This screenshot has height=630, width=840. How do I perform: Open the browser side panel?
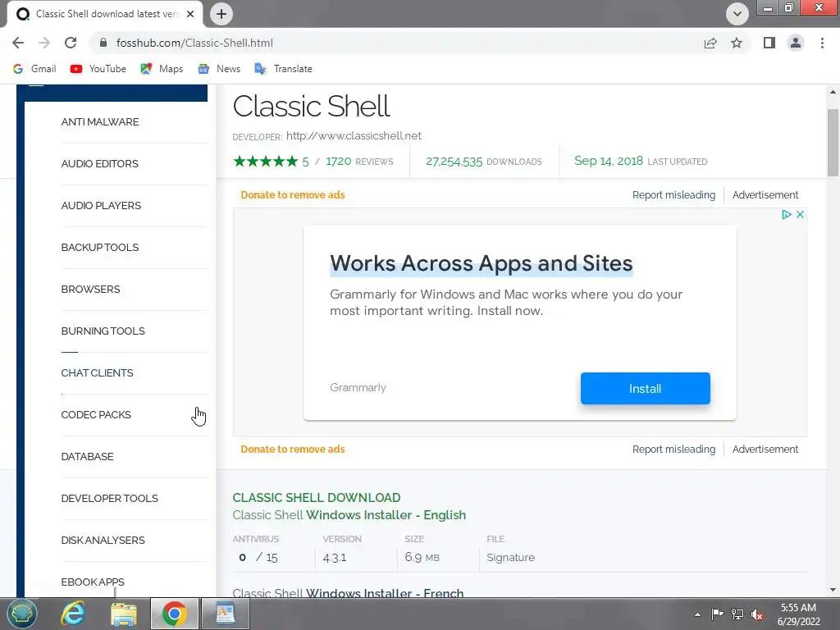pyautogui.click(x=769, y=43)
